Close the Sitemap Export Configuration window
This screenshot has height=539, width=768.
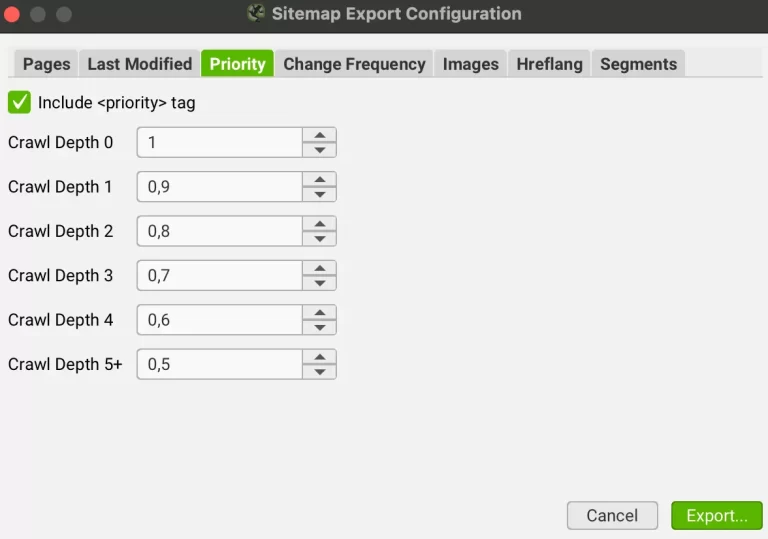[x=13, y=15]
